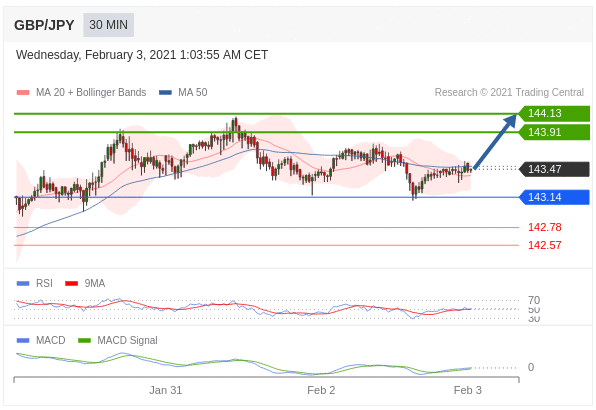The width and height of the screenshot is (596, 410).
Task: Click the blue 143.14 pivot tag
Action: 554,197
